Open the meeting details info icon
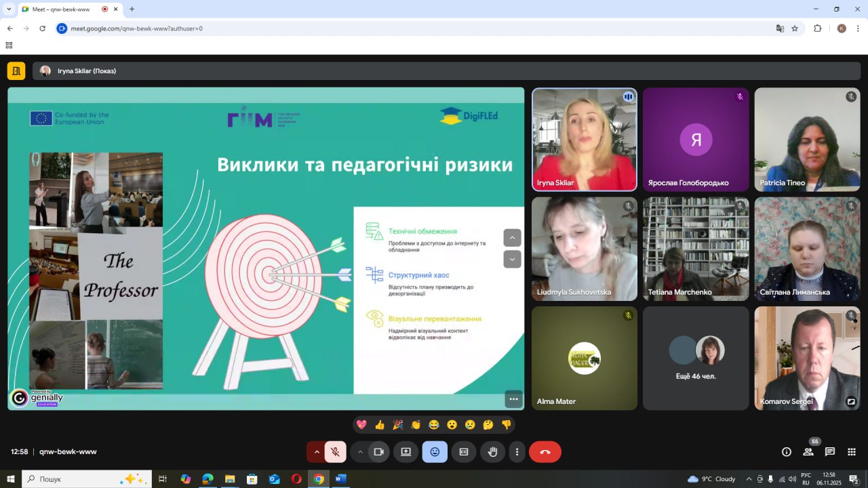Viewport: 868px width, 488px height. pos(787,452)
